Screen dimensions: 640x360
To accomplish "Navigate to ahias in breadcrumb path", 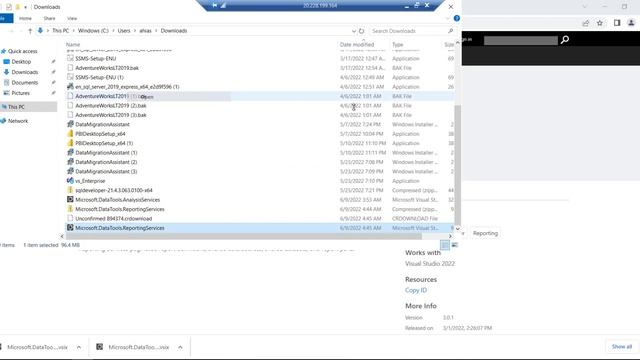I will click(145, 31).
